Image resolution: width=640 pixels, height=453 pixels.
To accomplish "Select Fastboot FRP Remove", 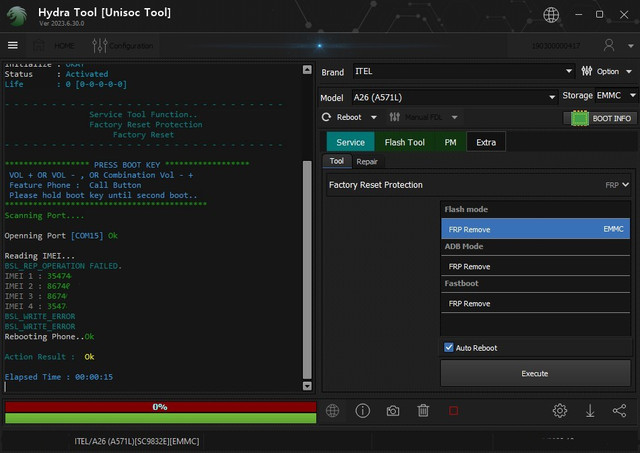I will coord(536,304).
